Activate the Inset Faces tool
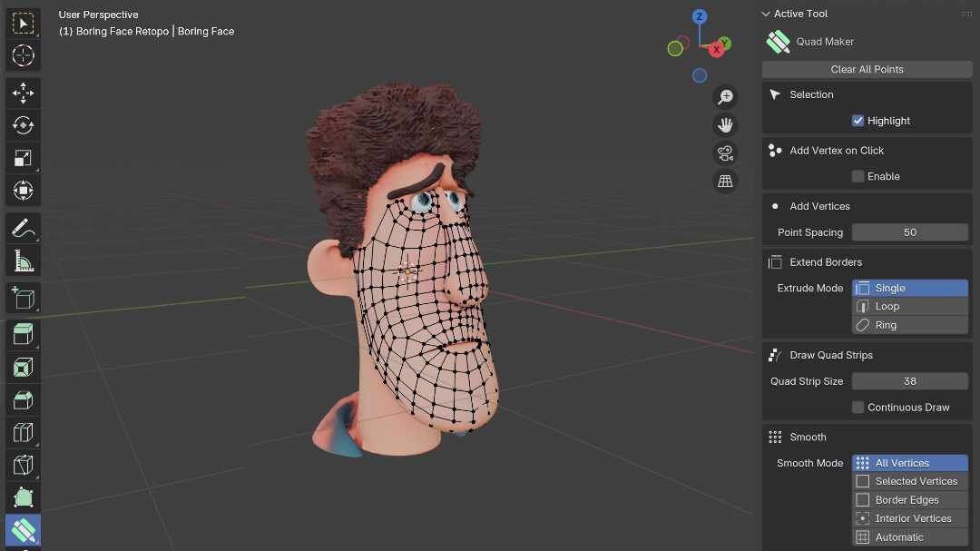This screenshot has height=551, width=980. [x=23, y=367]
